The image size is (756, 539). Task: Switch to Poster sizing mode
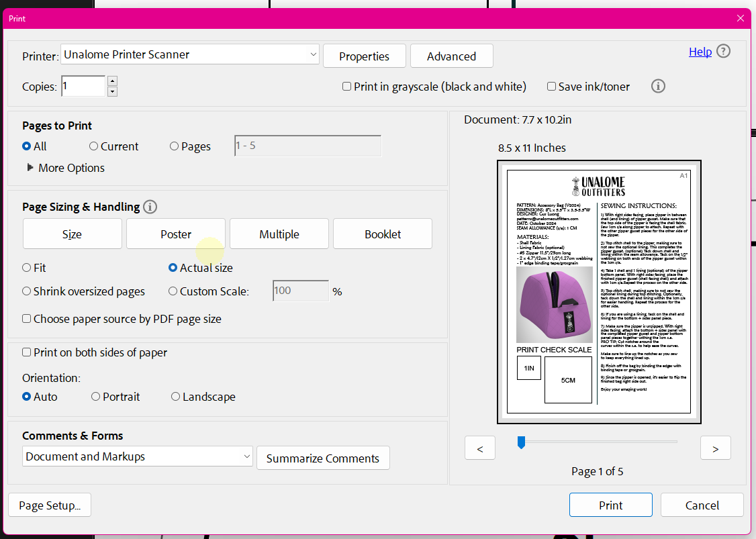[x=176, y=234]
